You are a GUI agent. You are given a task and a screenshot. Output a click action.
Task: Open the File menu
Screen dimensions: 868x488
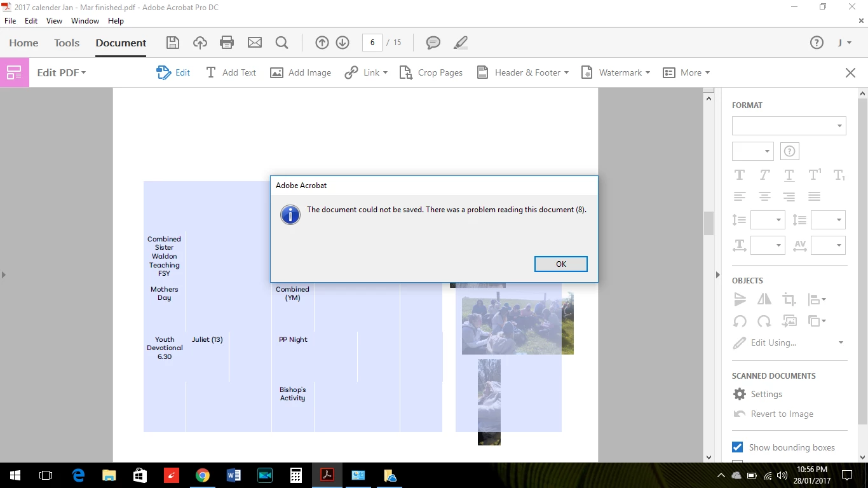coord(10,20)
